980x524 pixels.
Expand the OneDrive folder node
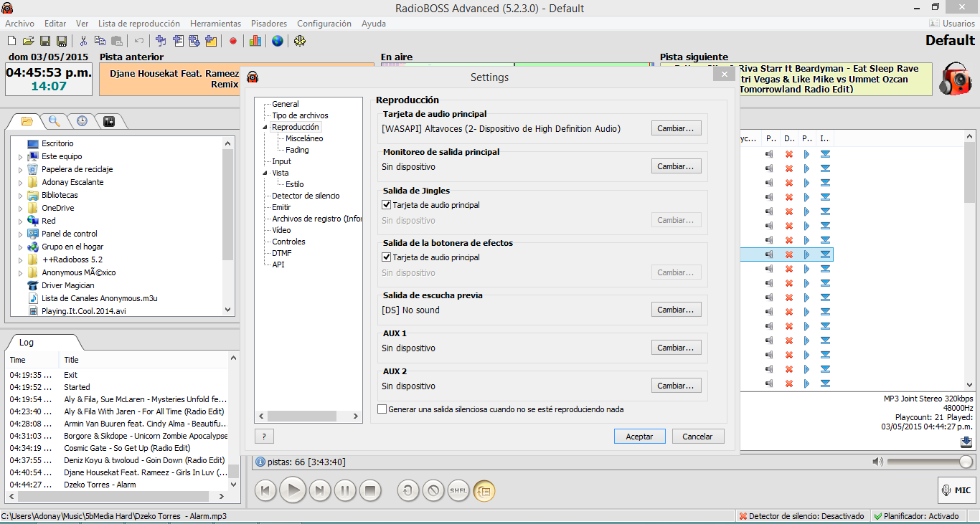click(x=21, y=208)
